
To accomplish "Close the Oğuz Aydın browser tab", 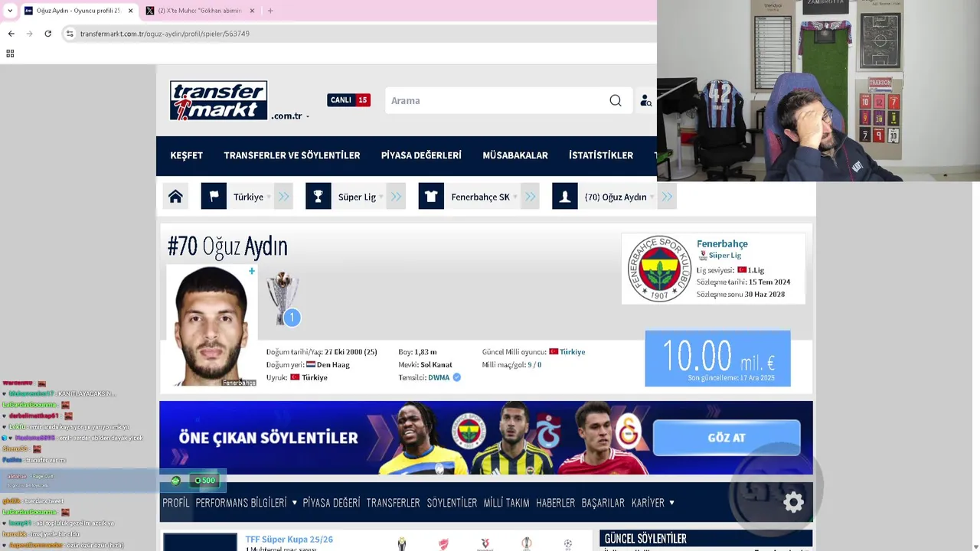I will (130, 11).
